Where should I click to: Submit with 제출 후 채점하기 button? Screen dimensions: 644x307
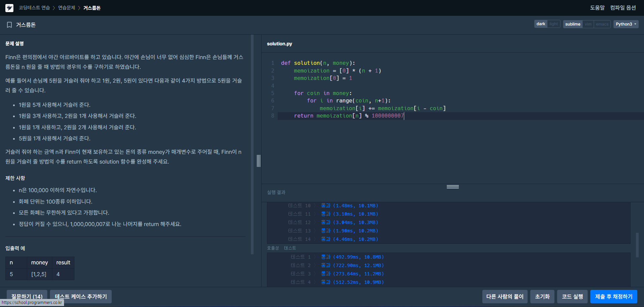pos(614,297)
